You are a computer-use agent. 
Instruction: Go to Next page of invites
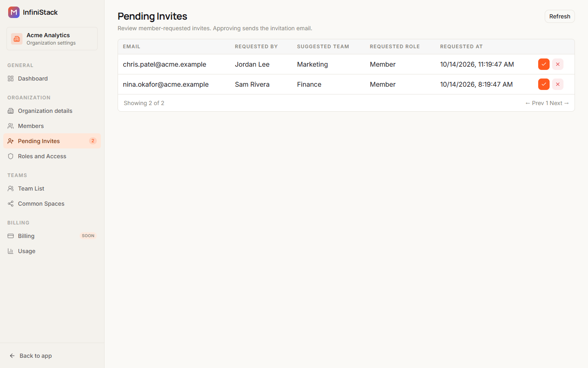coord(559,103)
